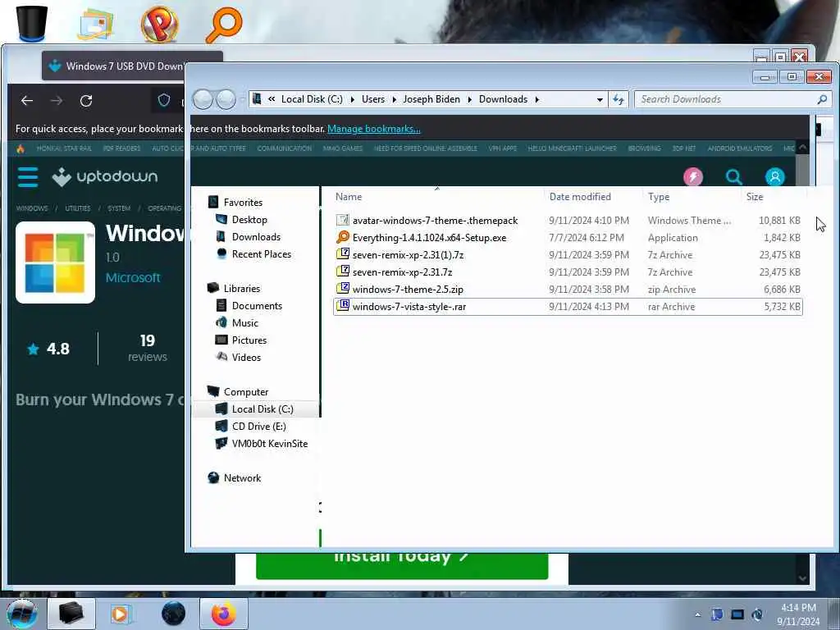
Task: Click the Action Center flag tray icon
Action: 717,614
